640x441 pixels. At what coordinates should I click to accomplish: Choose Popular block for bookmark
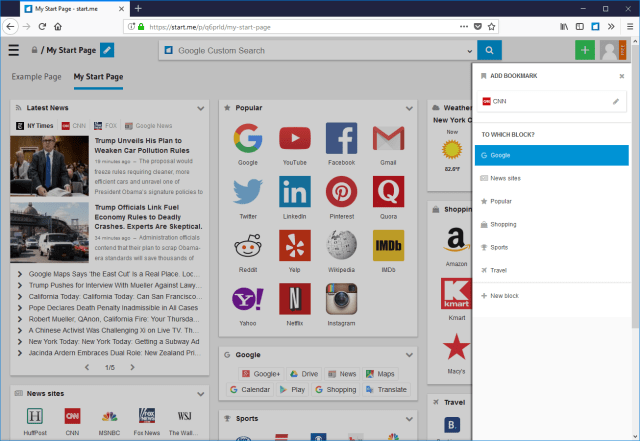coord(551,201)
